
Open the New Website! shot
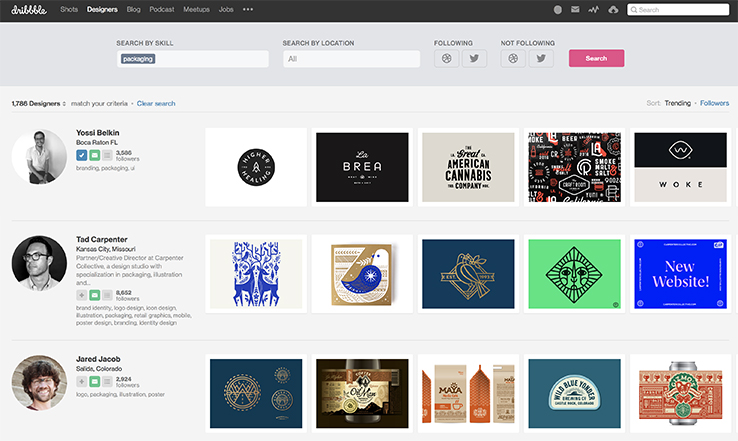tap(681, 274)
